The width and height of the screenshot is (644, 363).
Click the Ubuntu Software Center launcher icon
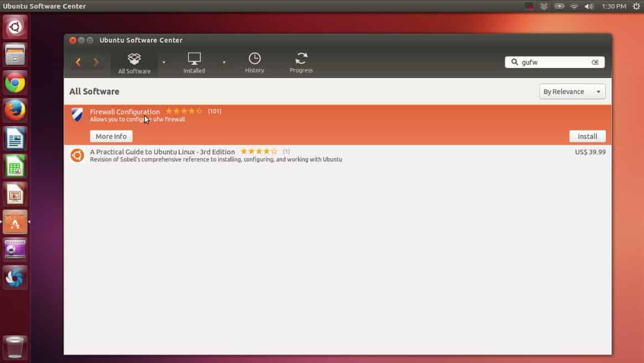[15, 222]
